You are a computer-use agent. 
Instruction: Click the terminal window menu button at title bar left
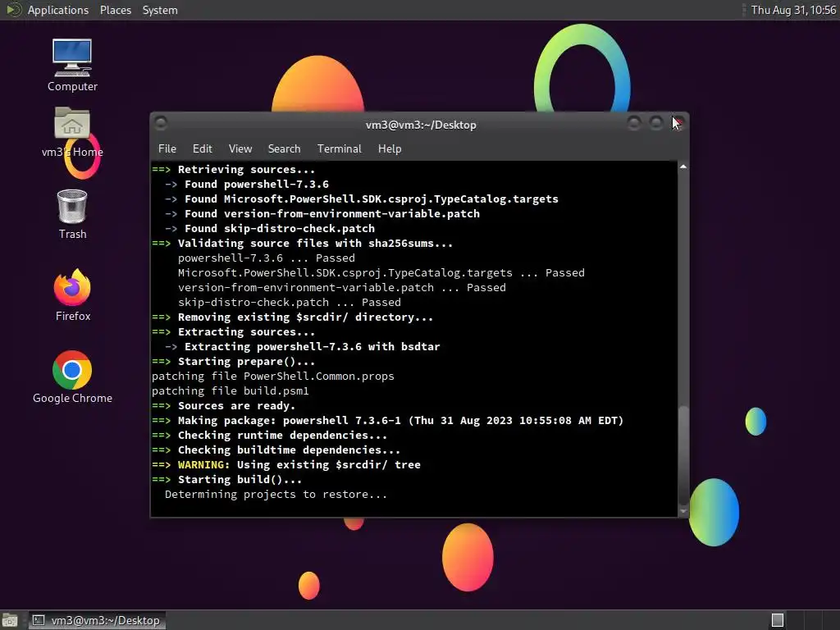tap(161, 124)
